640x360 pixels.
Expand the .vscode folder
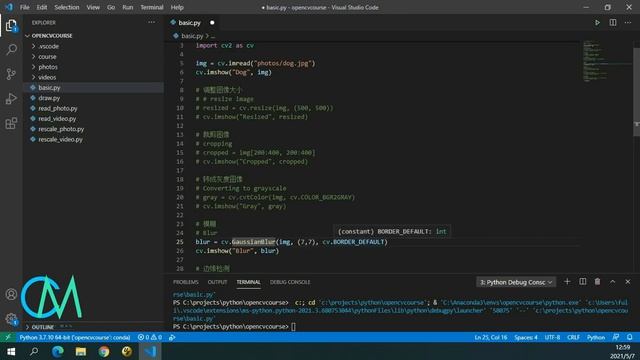pos(94,46)
